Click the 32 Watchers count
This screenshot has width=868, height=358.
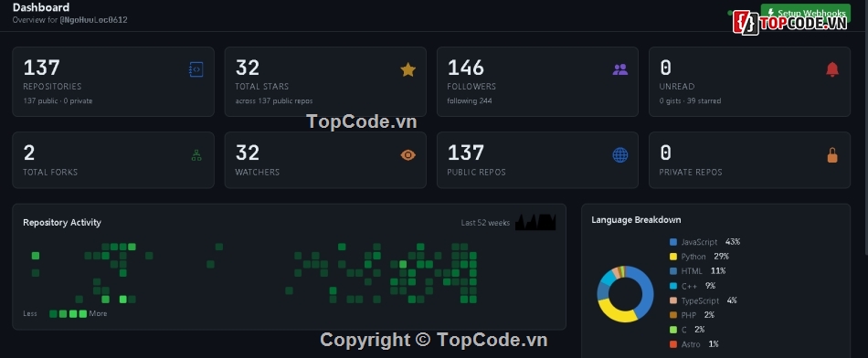click(248, 153)
